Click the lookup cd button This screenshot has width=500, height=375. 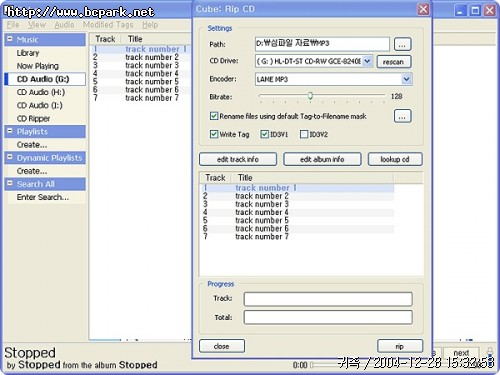pos(395,159)
